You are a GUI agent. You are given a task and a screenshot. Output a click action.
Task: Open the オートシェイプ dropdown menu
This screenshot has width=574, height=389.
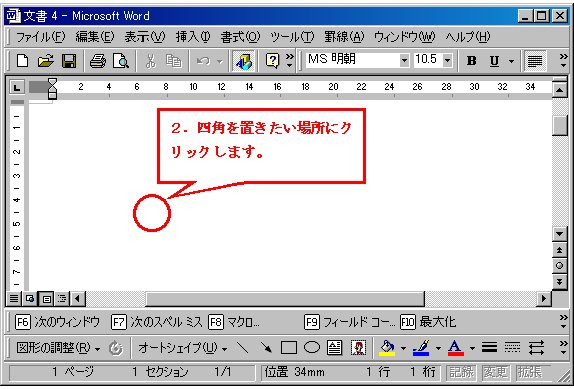(x=182, y=348)
